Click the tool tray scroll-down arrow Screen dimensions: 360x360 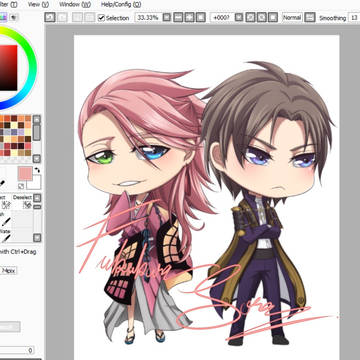click(x=37, y=238)
